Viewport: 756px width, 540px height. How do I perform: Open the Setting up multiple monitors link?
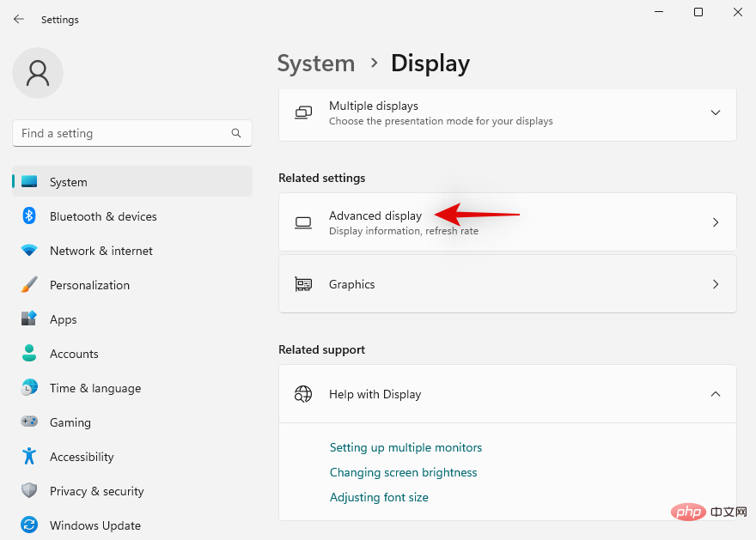(405, 447)
